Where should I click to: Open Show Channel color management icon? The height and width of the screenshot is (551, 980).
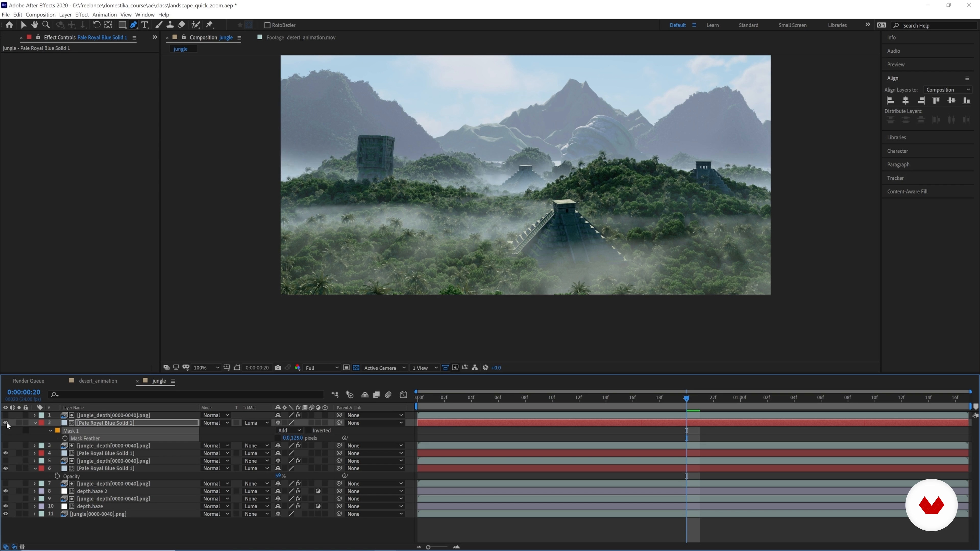click(298, 368)
